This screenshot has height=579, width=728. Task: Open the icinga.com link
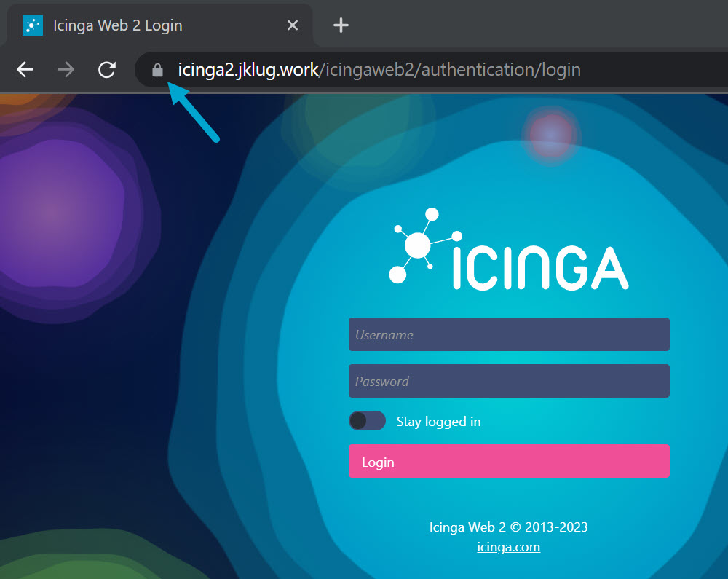(x=508, y=547)
